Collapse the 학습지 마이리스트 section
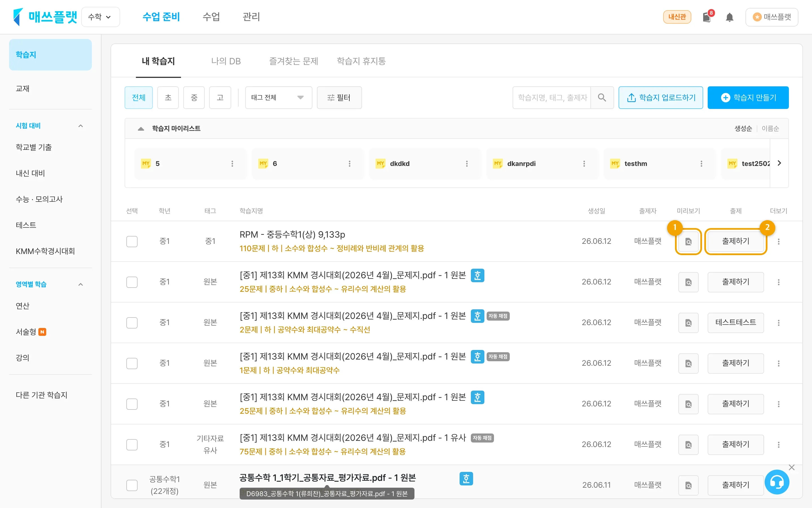This screenshot has height=508, width=812. 141,129
